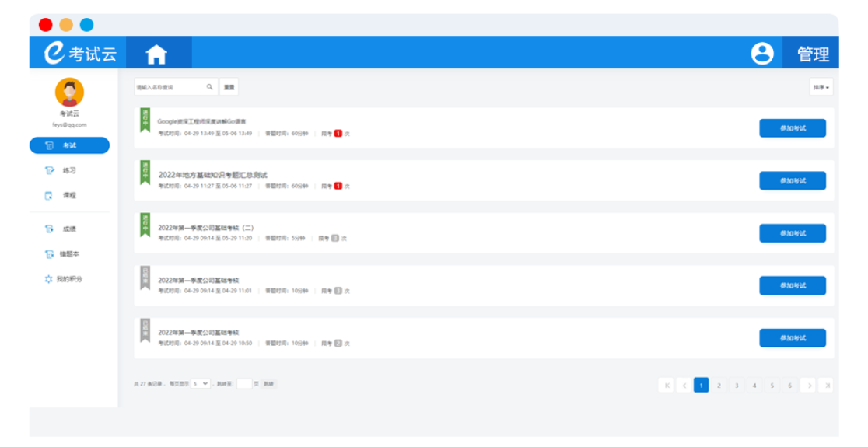This screenshot has height=447, width=868.
Task: Open 我的积分 with the gear icon in the sidebar
Action: pyautogui.click(x=68, y=279)
